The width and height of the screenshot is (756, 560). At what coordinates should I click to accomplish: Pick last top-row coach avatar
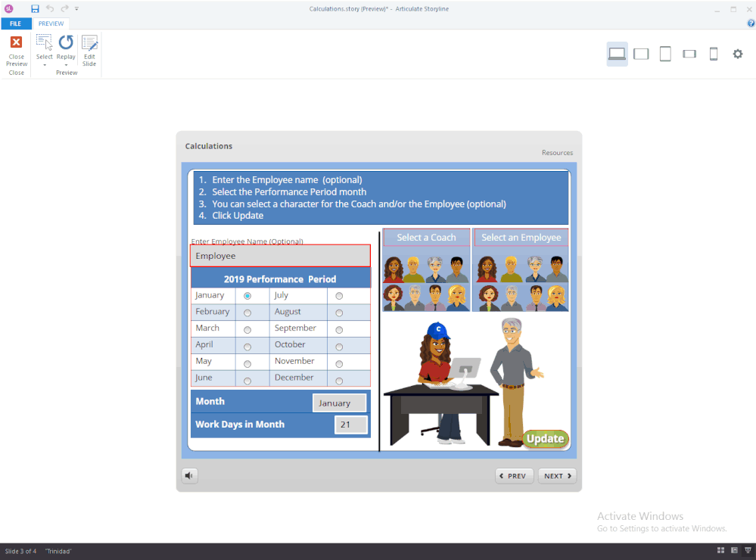456,269
